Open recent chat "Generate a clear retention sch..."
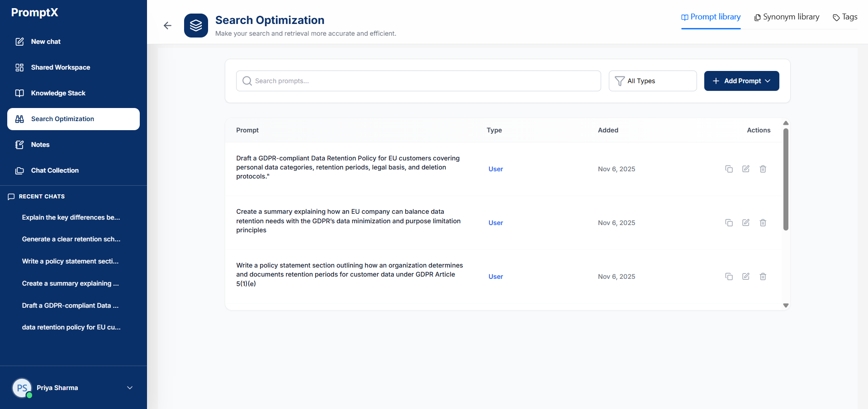The height and width of the screenshot is (409, 868). 71,239
